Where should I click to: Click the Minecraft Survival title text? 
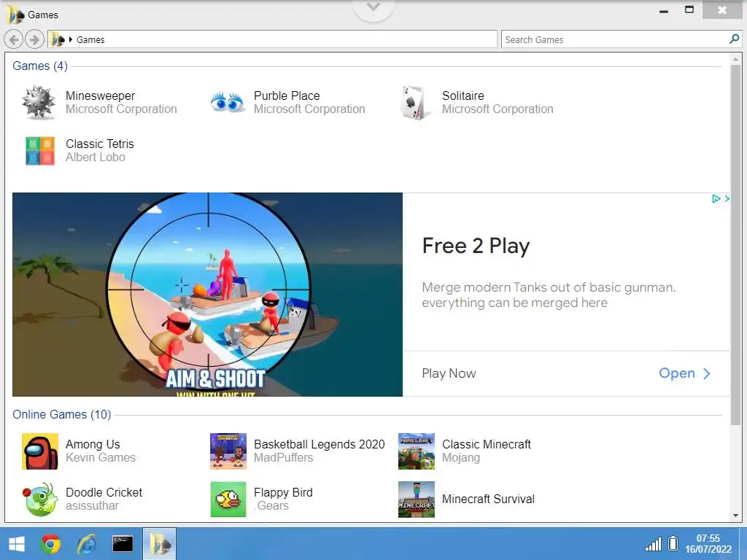coord(488,499)
